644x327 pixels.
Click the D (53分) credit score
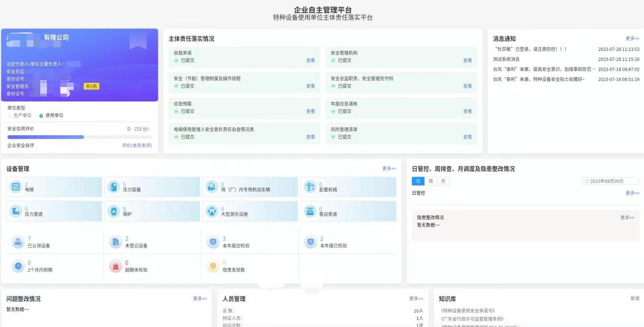pyautogui.click(x=137, y=129)
